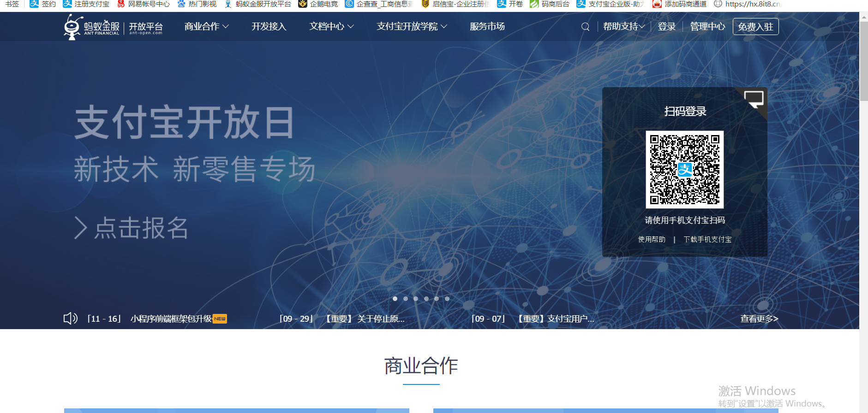Open the 企查查 bookmark

[379, 4]
